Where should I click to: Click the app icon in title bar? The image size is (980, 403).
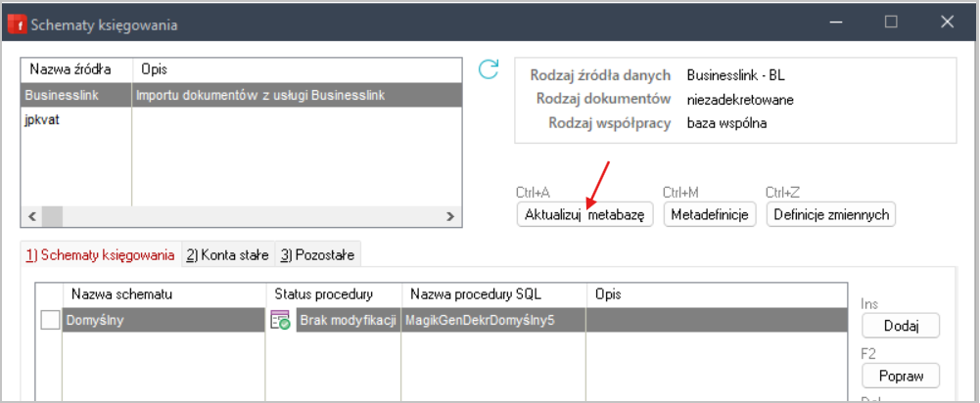17,24
